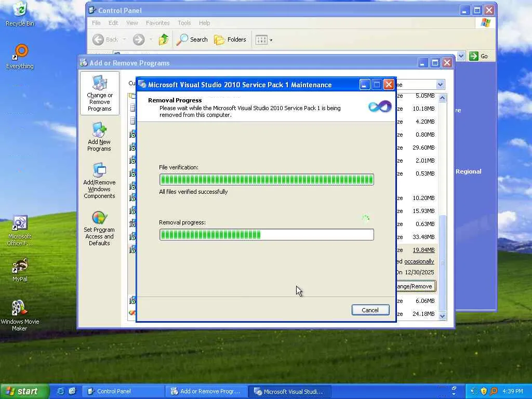
Task: Click the Removal progress bar
Action: (x=267, y=234)
